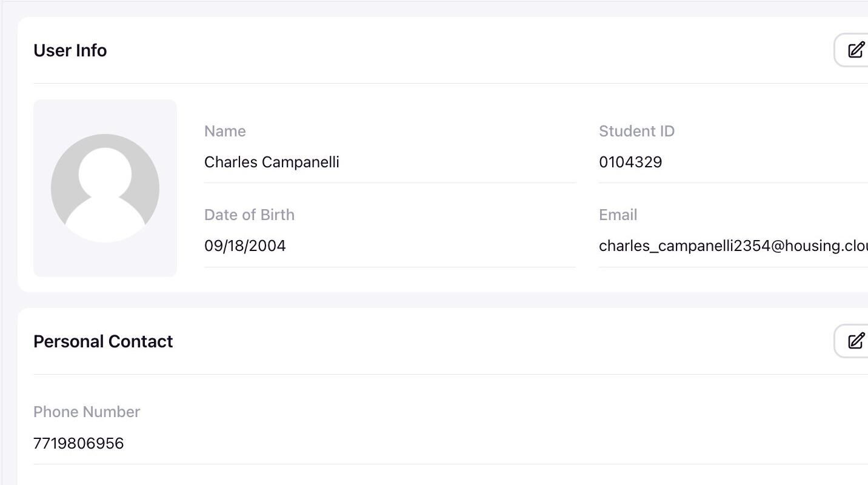This screenshot has width=868, height=485.
Task: Click the edit icon for User Info
Action: (855, 50)
